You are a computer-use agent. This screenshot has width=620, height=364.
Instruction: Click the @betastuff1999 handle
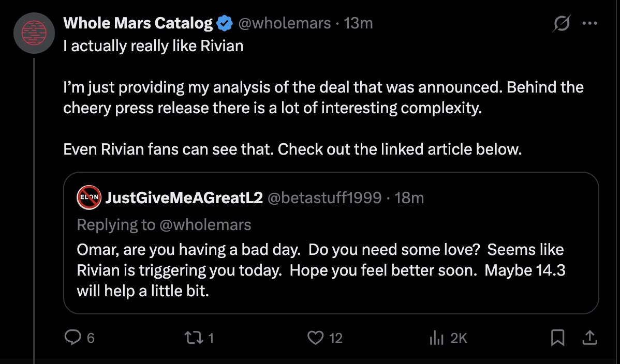point(324,198)
